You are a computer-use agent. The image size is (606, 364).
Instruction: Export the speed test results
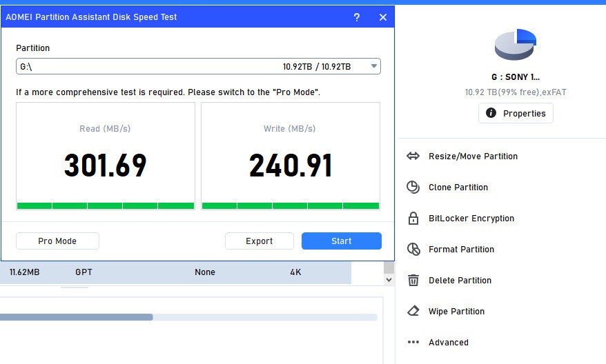pos(259,241)
